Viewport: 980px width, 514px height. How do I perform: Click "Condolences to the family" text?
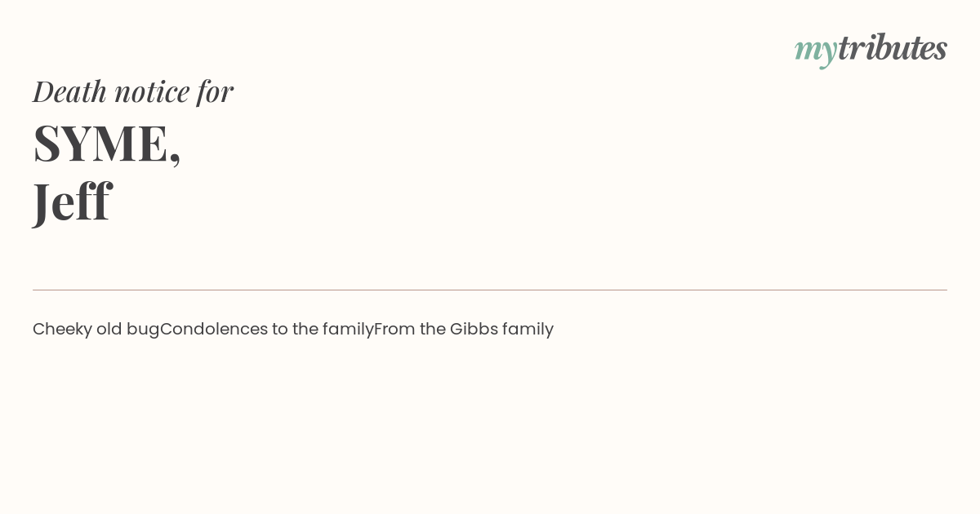pyautogui.click(x=267, y=329)
